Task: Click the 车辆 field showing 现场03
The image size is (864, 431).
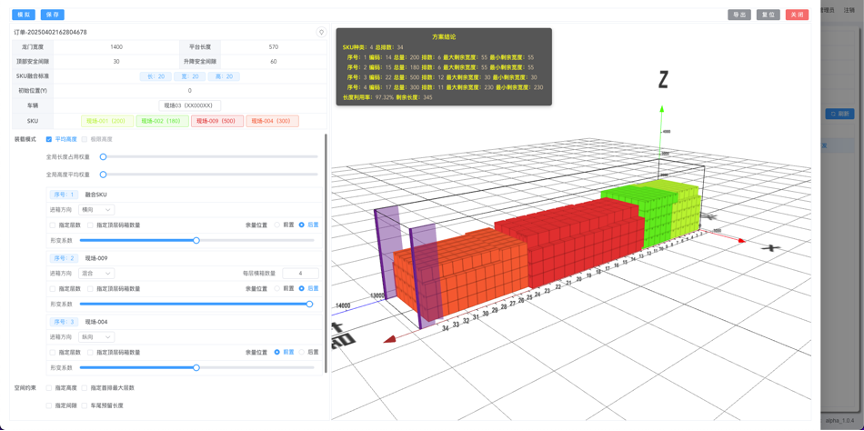Action: pos(190,105)
